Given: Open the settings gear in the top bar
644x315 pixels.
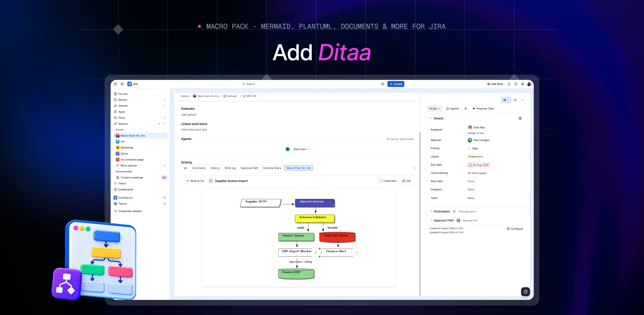Looking at the screenshot, I should click(x=523, y=84).
